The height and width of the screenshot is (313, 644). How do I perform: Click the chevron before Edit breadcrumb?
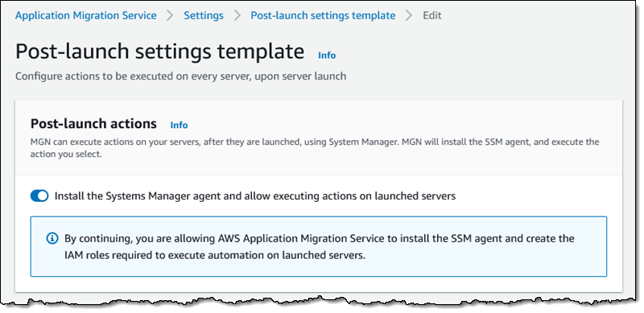click(409, 15)
